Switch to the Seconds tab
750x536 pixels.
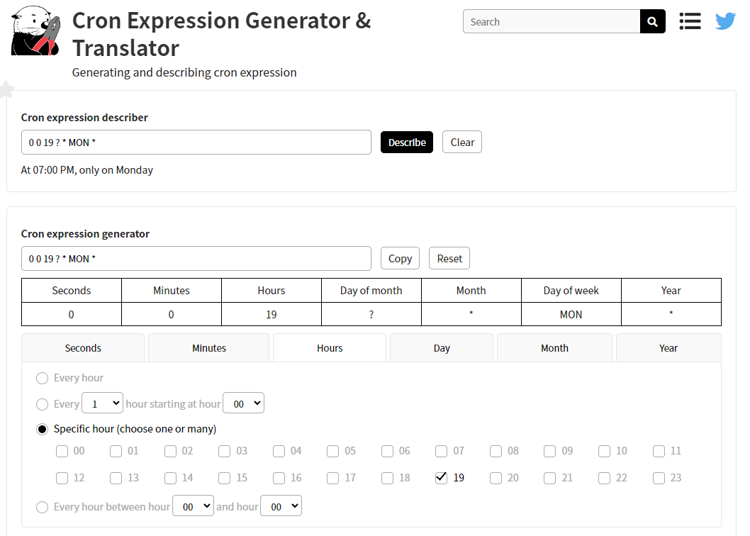(83, 348)
